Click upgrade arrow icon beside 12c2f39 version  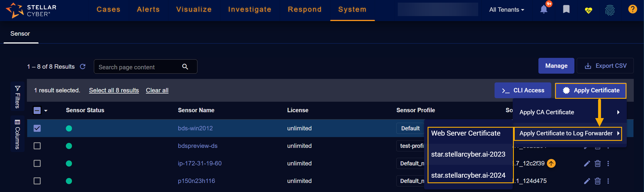(551, 163)
